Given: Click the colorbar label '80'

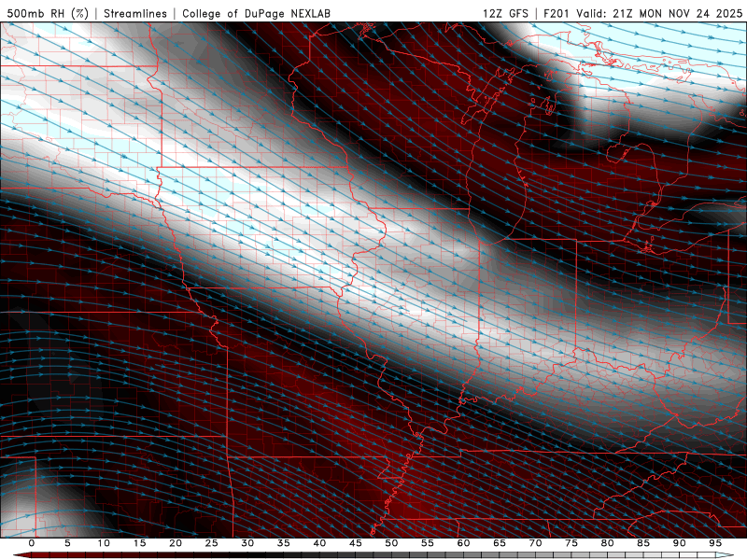Looking at the screenshot, I should (x=607, y=543).
